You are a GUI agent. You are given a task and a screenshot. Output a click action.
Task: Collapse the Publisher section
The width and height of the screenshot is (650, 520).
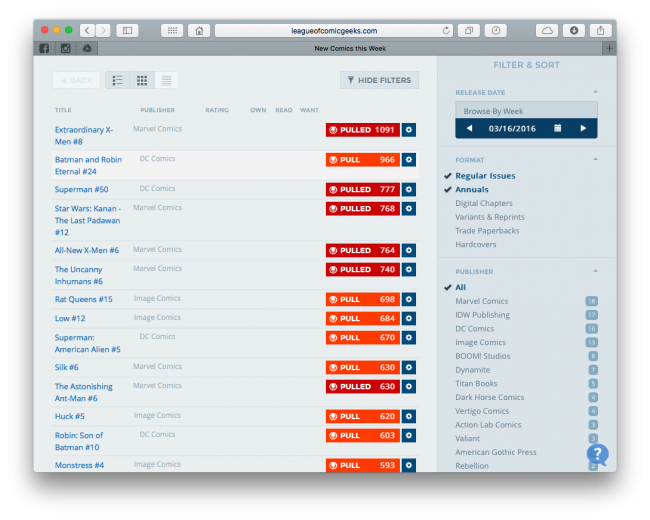coord(595,271)
